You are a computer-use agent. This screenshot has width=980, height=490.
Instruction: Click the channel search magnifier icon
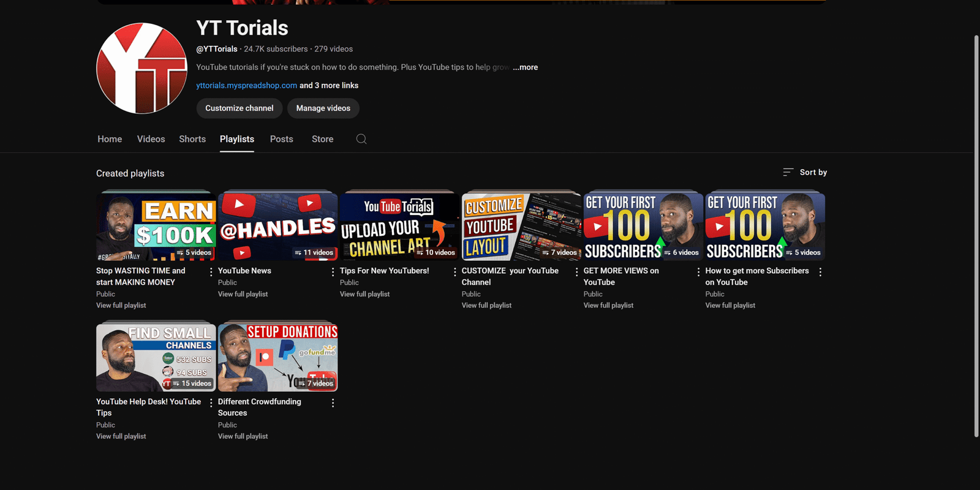tap(361, 139)
